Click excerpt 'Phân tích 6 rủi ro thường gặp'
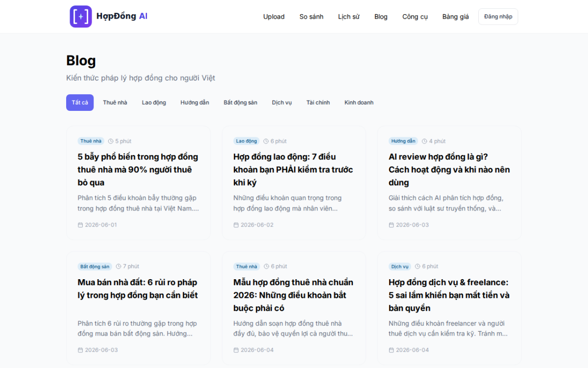This screenshot has height=368, width=588. [x=137, y=329]
